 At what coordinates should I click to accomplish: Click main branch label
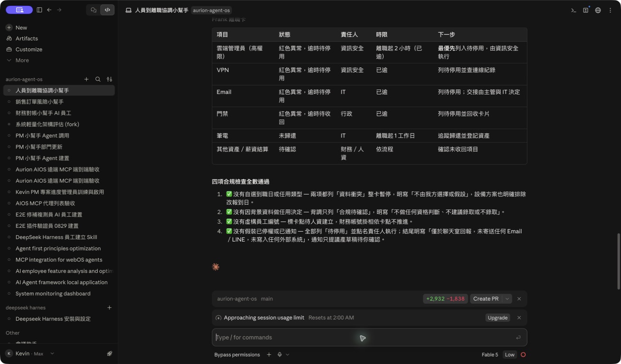pyautogui.click(x=266, y=299)
